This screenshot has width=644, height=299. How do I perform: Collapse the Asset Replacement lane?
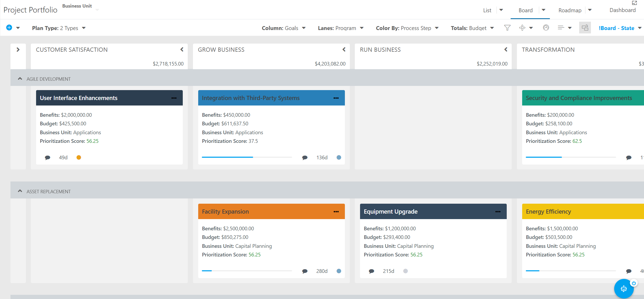point(20,191)
